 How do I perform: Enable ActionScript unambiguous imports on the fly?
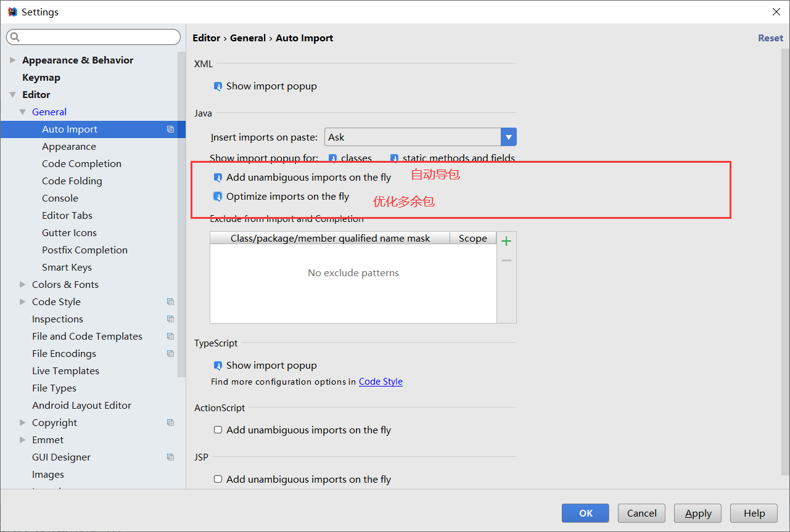click(x=218, y=430)
